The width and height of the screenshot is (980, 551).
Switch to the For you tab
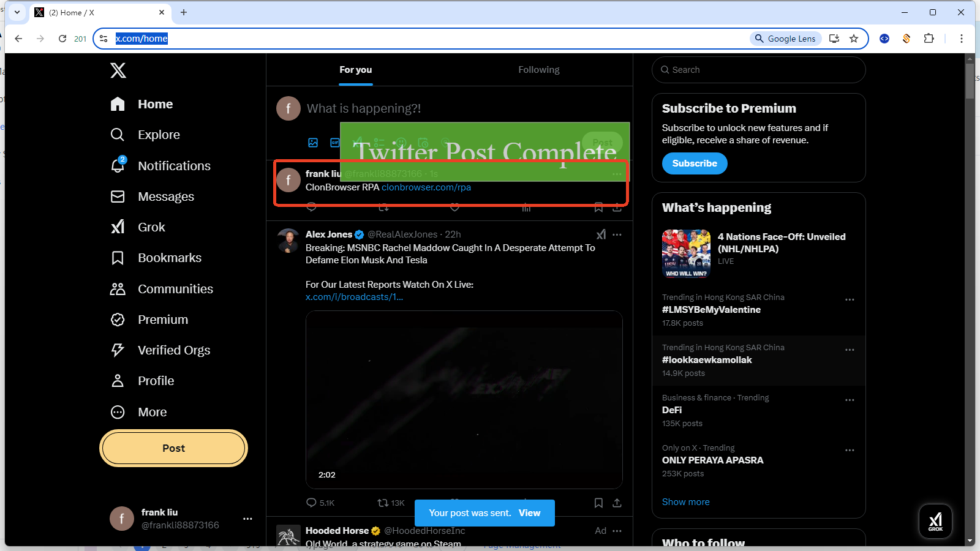[x=356, y=70]
